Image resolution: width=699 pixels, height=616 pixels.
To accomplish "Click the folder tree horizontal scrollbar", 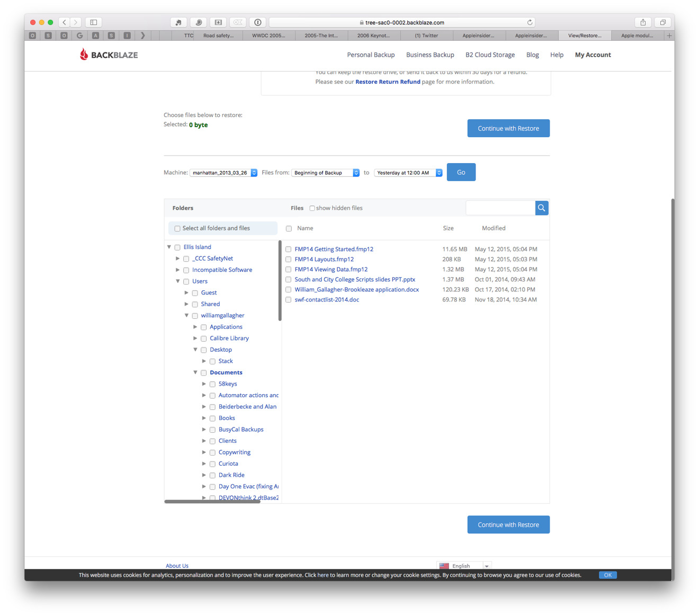I will (x=212, y=502).
